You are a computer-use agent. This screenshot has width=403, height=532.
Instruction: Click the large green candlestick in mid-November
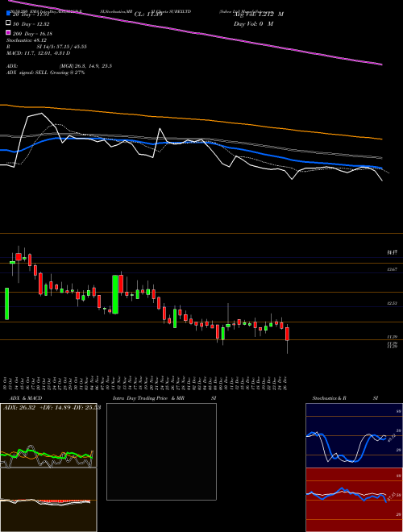pyautogui.click(x=115, y=294)
